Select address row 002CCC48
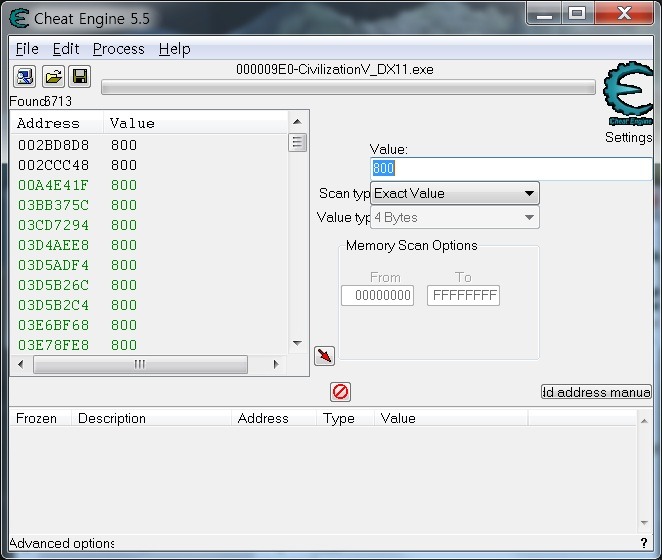The width and height of the screenshot is (662, 560). [149, 165]
